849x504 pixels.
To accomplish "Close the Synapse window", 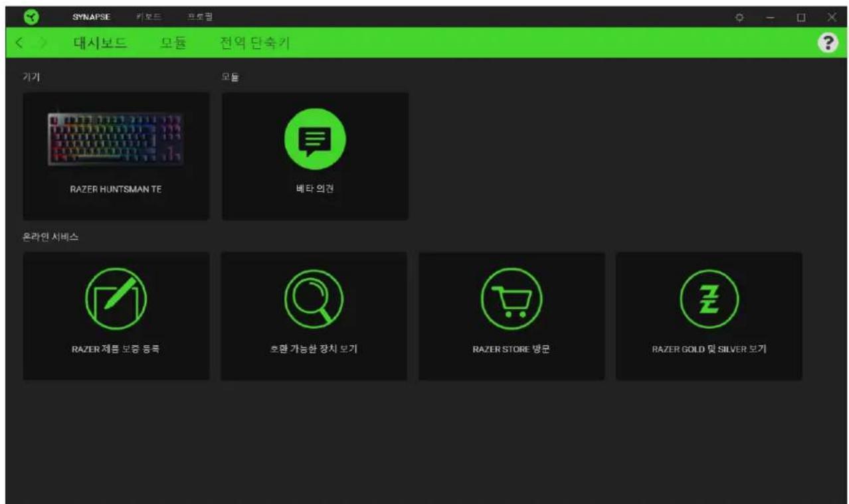I will pos(832,17).
